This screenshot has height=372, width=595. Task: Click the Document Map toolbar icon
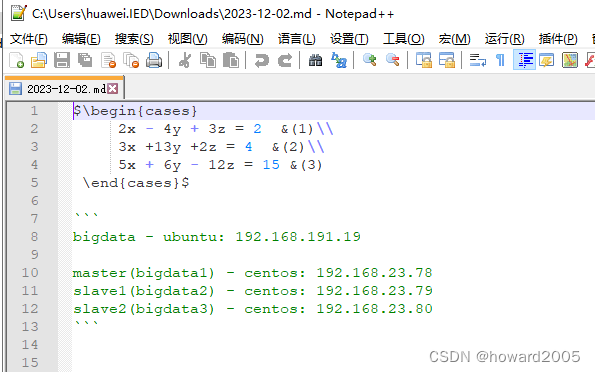coord(570,60)
